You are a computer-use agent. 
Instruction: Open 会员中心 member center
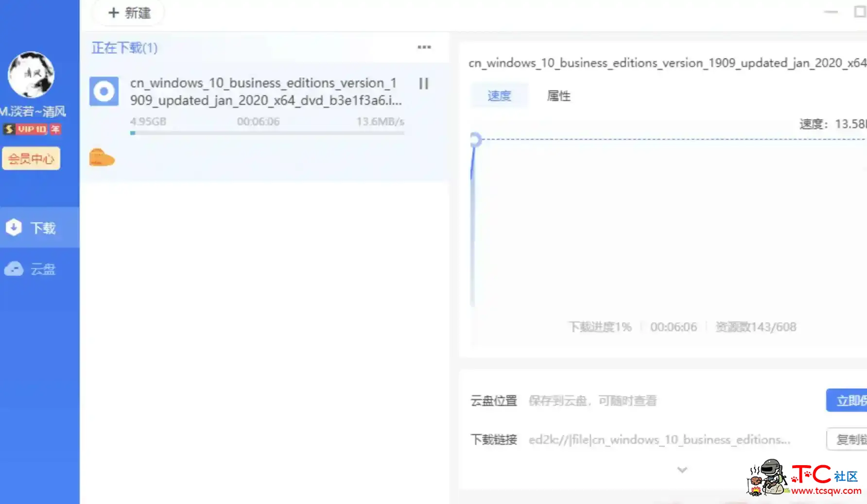pos(31,159)
